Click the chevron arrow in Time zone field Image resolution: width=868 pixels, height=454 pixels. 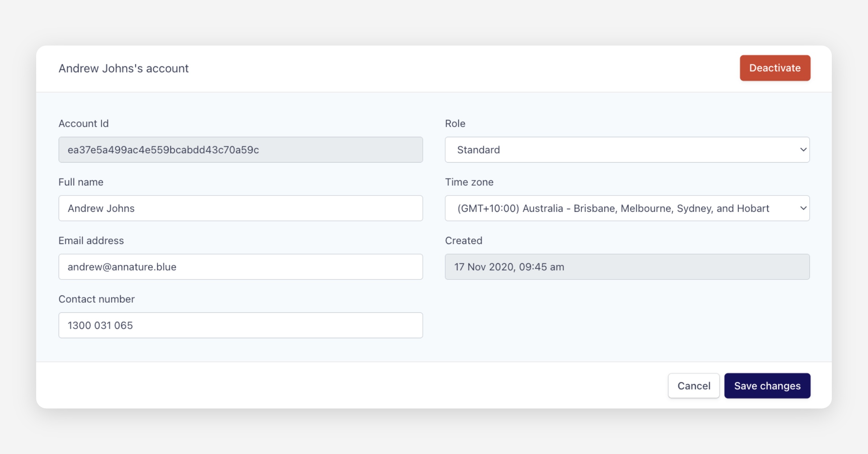point(803,208)
